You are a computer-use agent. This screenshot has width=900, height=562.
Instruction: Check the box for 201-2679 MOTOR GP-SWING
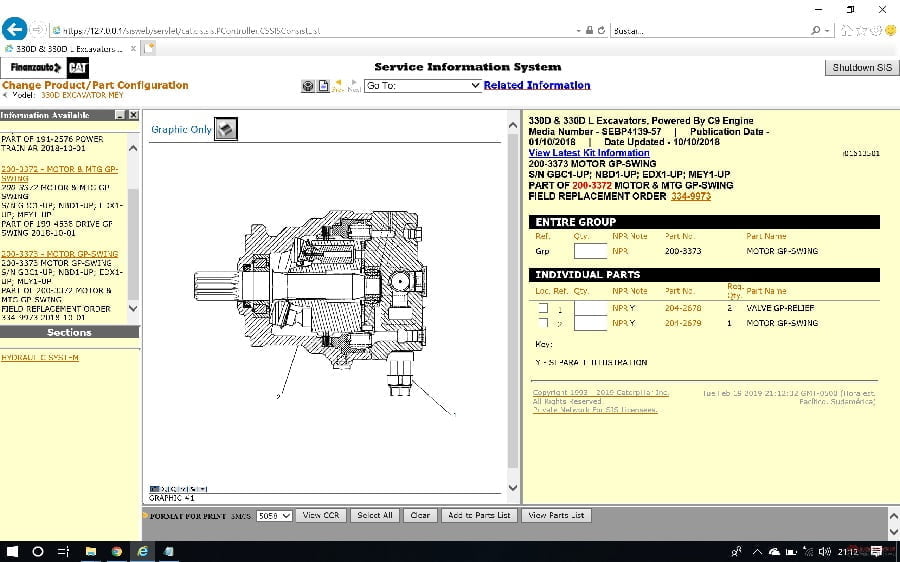[543, 323]
